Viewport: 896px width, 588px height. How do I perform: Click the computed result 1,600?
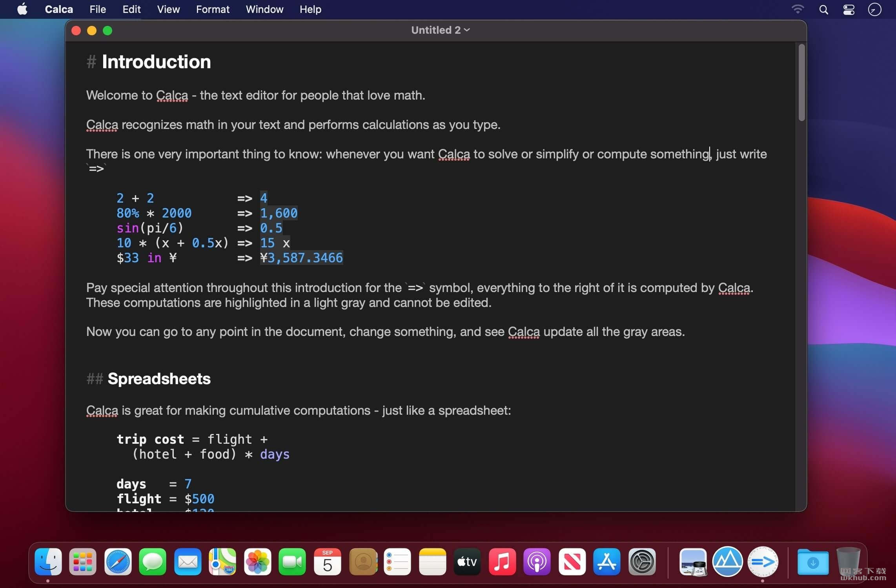click(x=279, y=213)
